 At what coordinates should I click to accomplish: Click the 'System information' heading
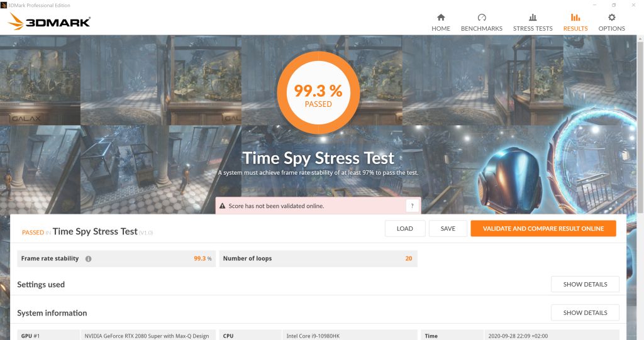coord(52,313)
